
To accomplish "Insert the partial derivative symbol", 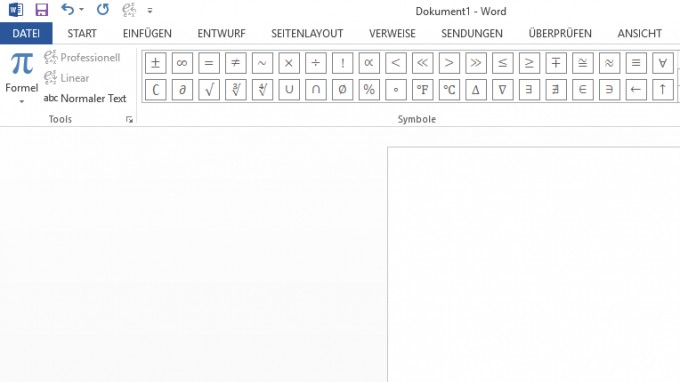I will coord(182,90).
